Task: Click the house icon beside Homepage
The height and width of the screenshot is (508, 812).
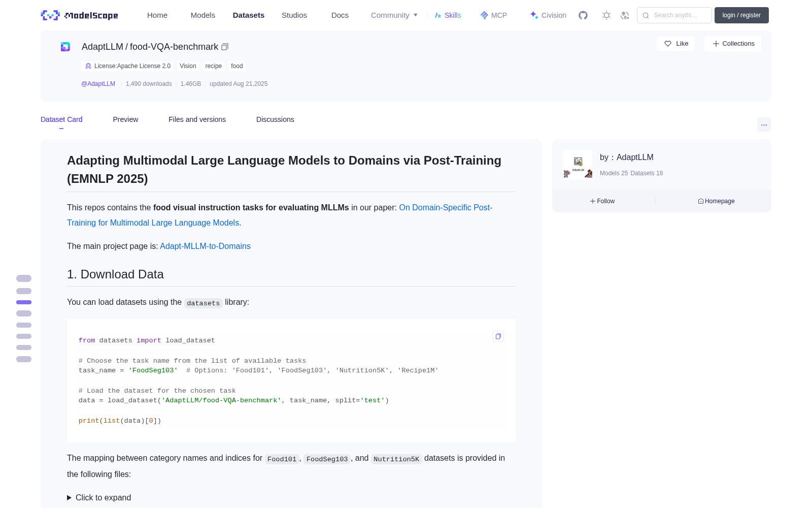Action: click(x=701, y=201)
